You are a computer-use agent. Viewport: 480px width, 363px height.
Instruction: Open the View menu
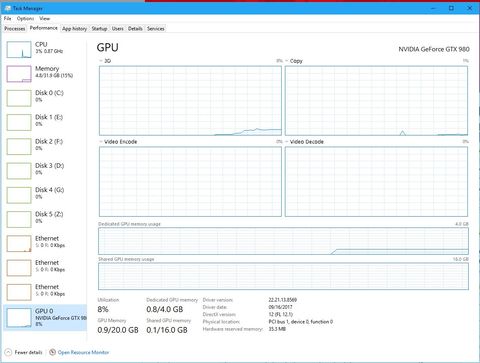[x=44, y=18]
